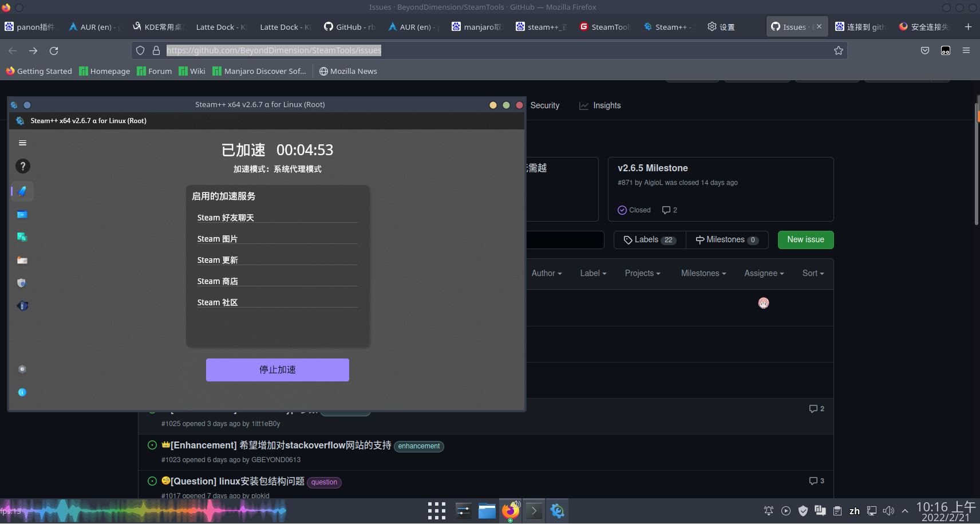Image resolution: width=980 pixels, height=524 pixels.
Task: Open Dolphin file manager from taskbar
Action: click(487, 511)
